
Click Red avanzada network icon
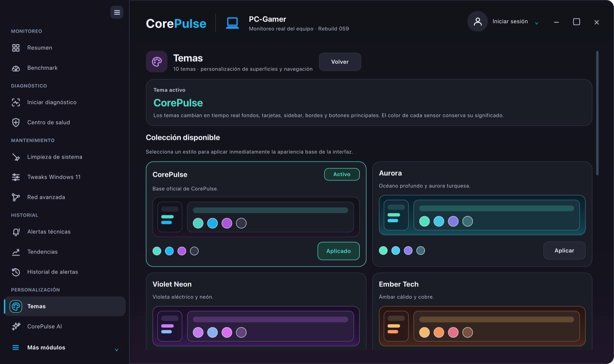tap(16, 197)
